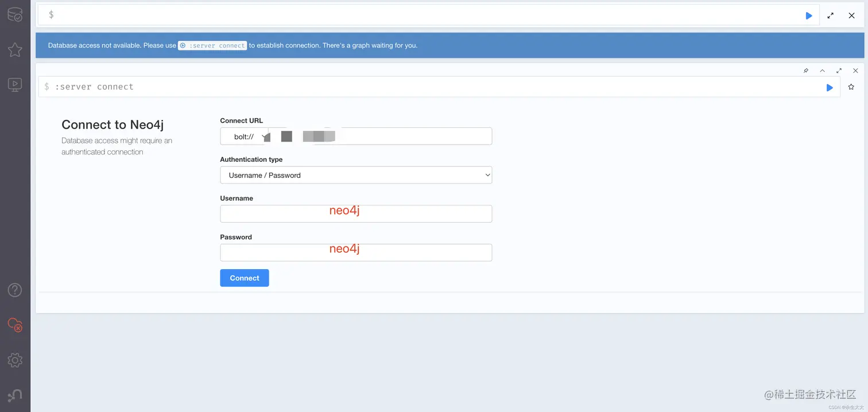Open the About Neo4j icon

tap(15, 395)
